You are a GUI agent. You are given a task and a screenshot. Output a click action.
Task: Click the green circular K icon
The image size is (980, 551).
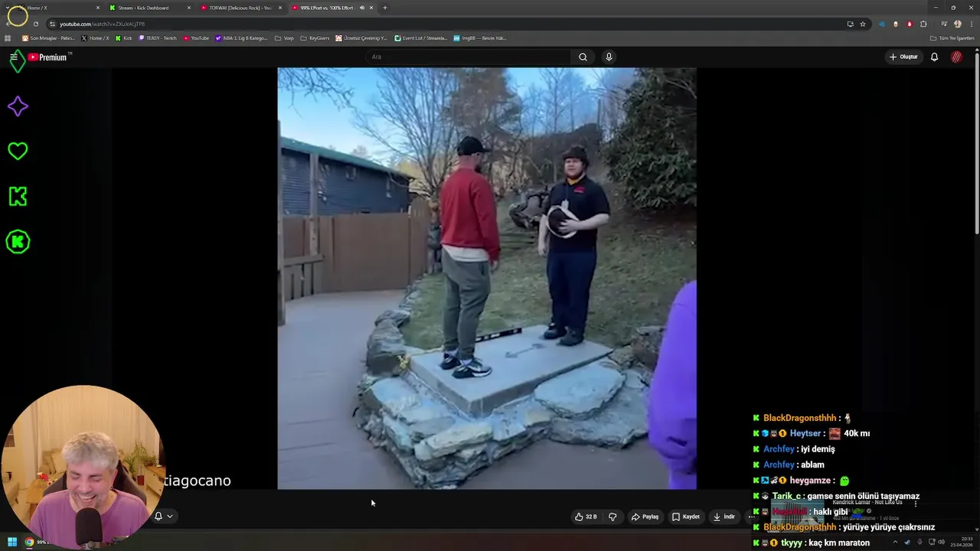[x=18, y=242]
